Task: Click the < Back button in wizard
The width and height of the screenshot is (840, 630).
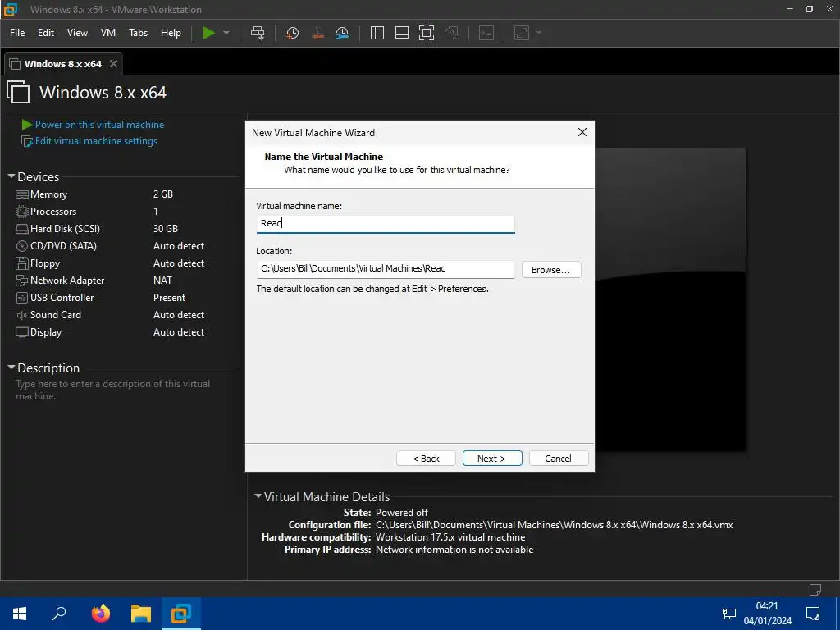Action: click(426, 458)
